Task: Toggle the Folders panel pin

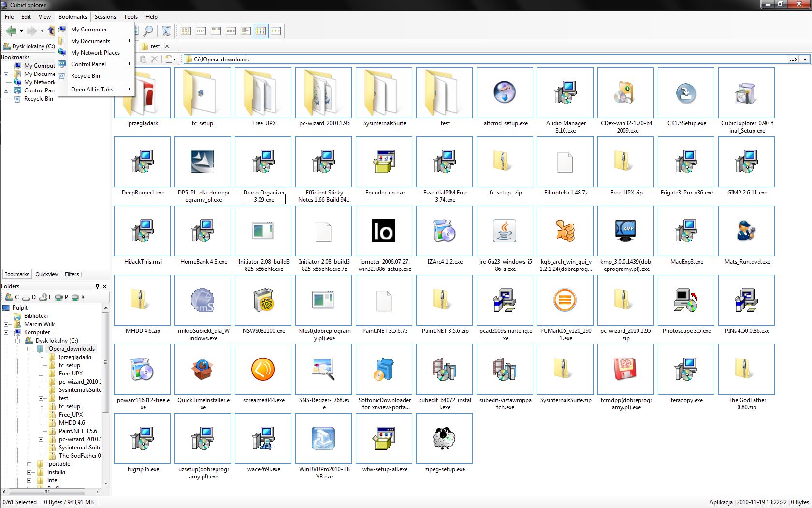Action: tap(97, 286)
